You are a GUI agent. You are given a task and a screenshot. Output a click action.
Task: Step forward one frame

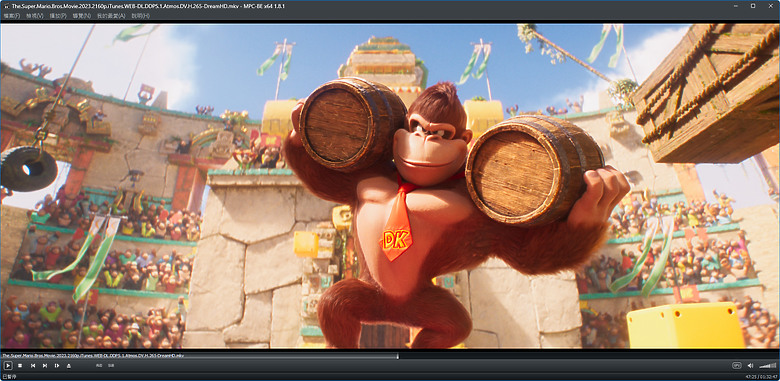coord(57,366)
